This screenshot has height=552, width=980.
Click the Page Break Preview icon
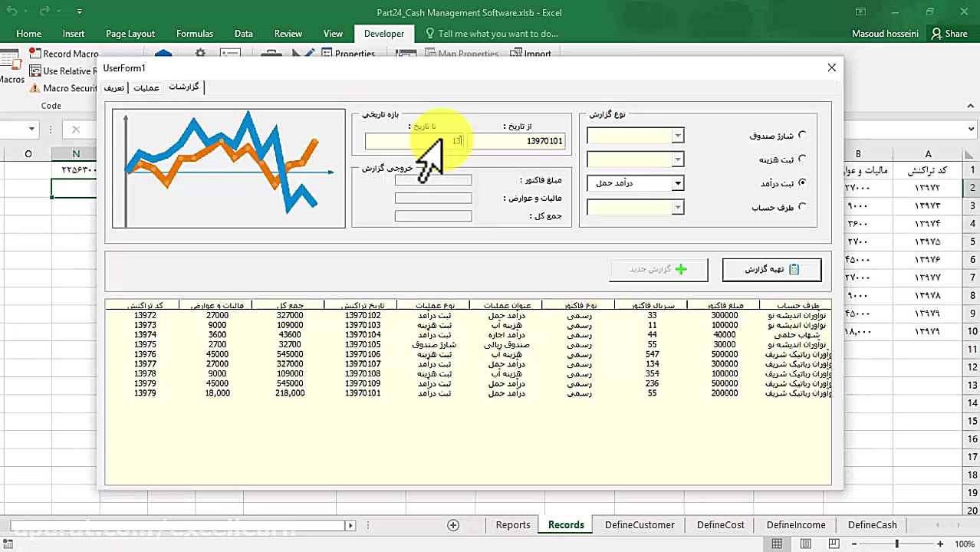coord(834,544)
